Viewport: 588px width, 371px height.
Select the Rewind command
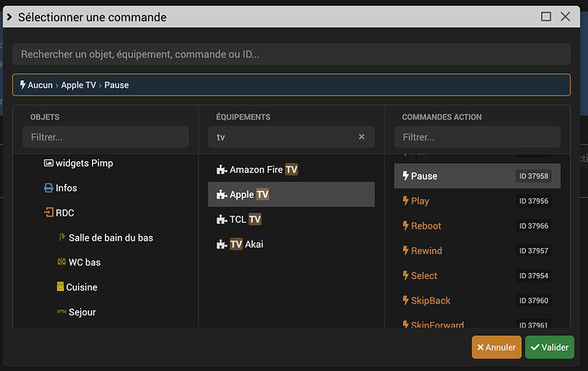[477, 251]
